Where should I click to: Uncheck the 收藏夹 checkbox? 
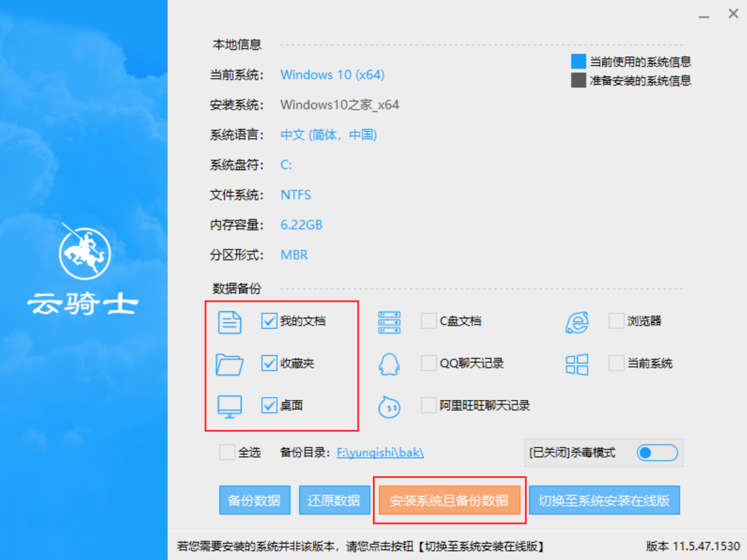coord(269,363)
